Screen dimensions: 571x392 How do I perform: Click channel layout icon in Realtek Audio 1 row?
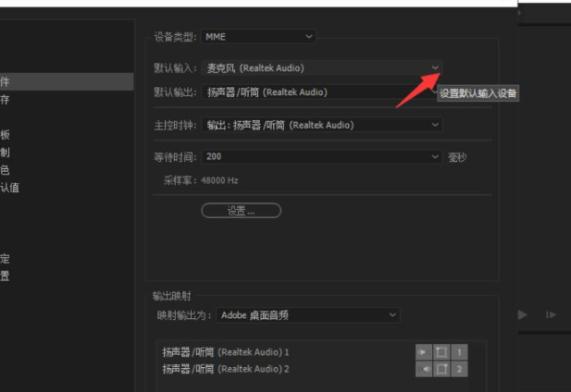point(441,352)
